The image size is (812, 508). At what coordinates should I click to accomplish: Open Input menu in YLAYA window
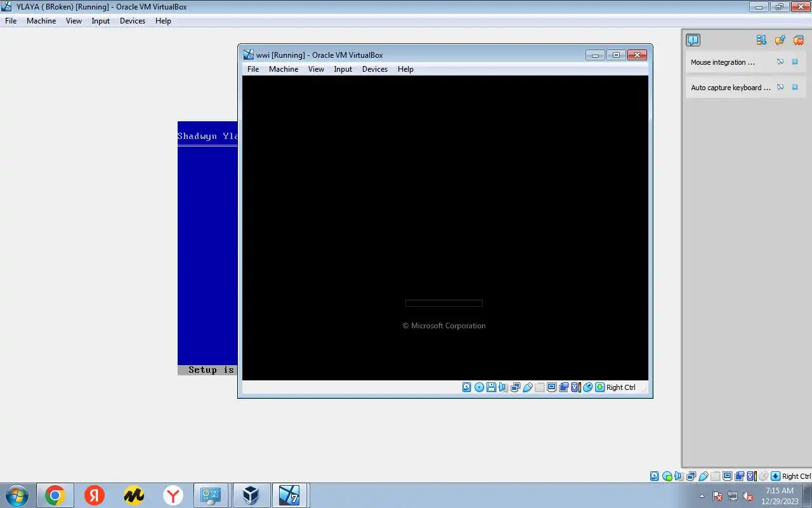[100, 21]
